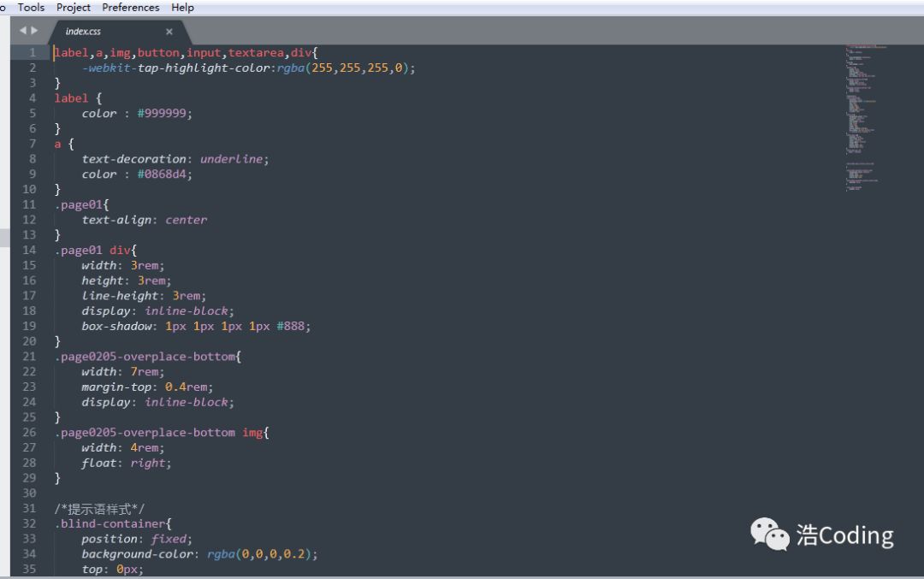
Task: Go to next tab with right arrow
Action: [x=34, y=30]
